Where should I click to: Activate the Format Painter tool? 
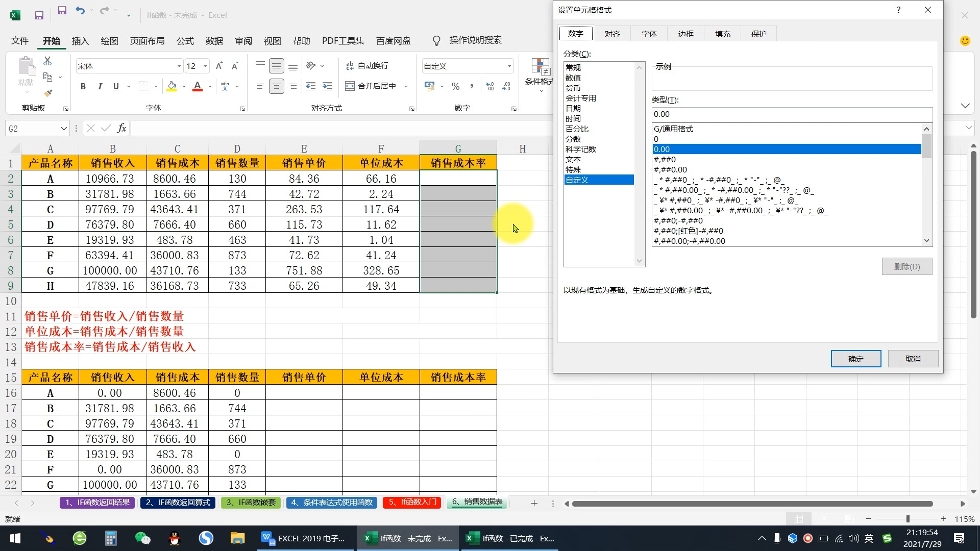47,93
